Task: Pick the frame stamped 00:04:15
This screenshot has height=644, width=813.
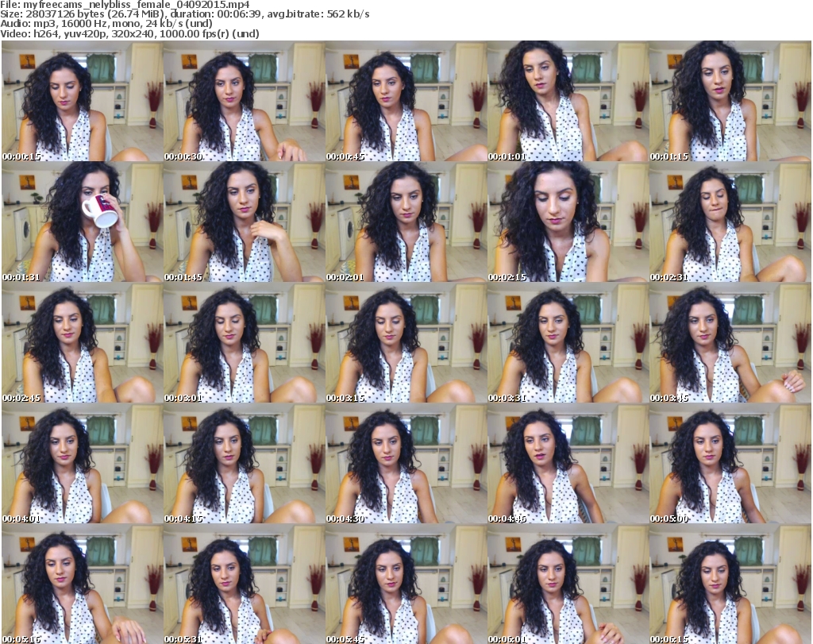Action: tap(244, 464)
